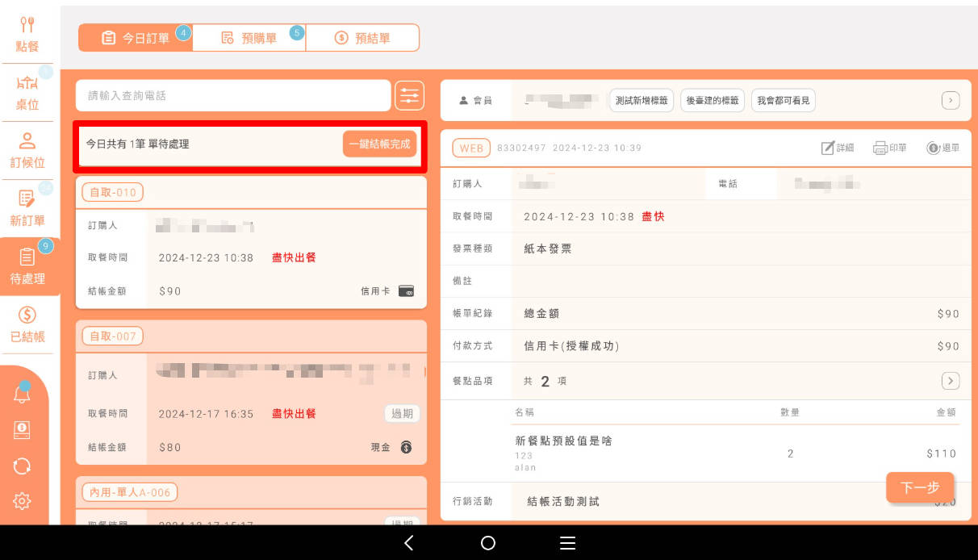
Task: Click the 印單 print order icon
Action: click(x=889, y=148)
